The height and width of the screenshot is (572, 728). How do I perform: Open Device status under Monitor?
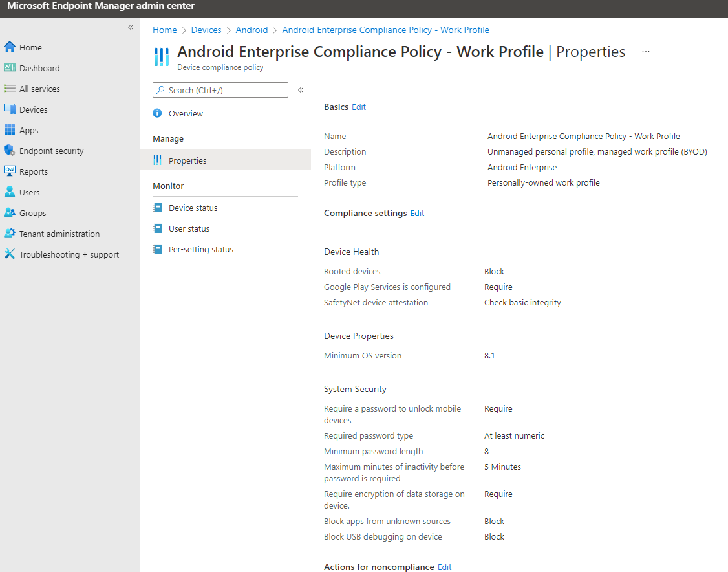tap(193, 208)
